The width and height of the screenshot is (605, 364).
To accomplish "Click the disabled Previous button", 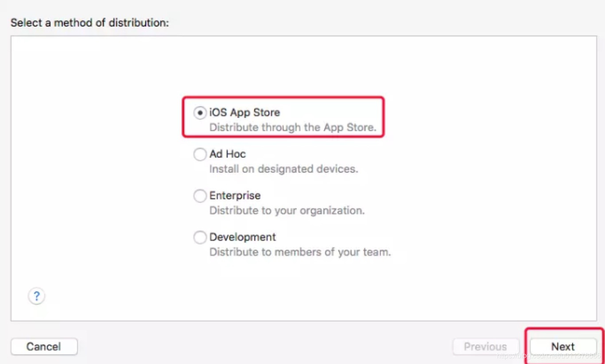I will (x=485, y=347).
